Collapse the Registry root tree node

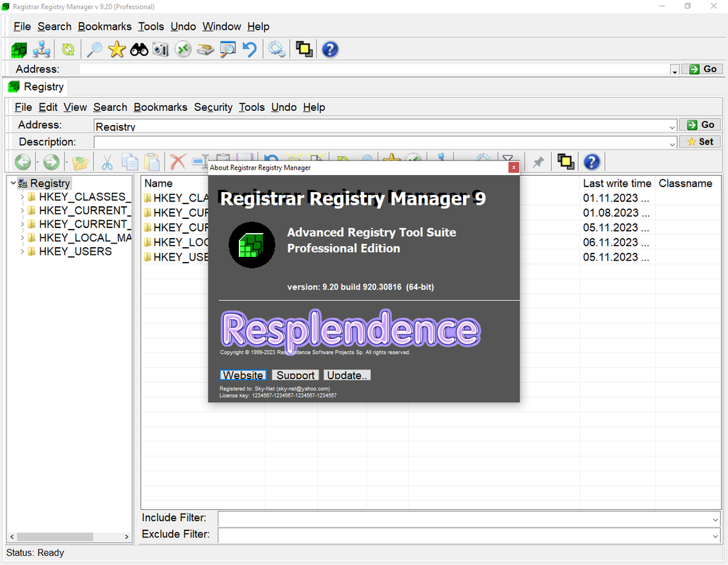[13, 183]
